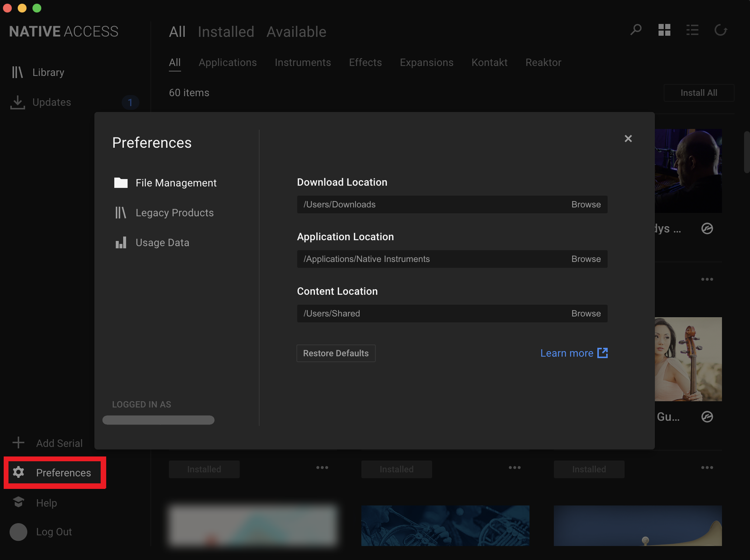
Task: Click Restore Defaults button in preferences
Action: (x=336, y=353)
